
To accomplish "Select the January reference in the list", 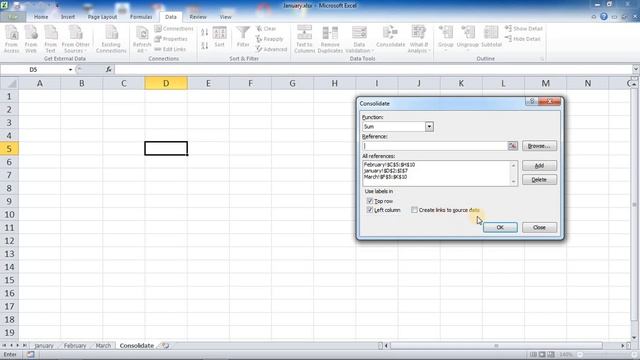I will [386, 171].
